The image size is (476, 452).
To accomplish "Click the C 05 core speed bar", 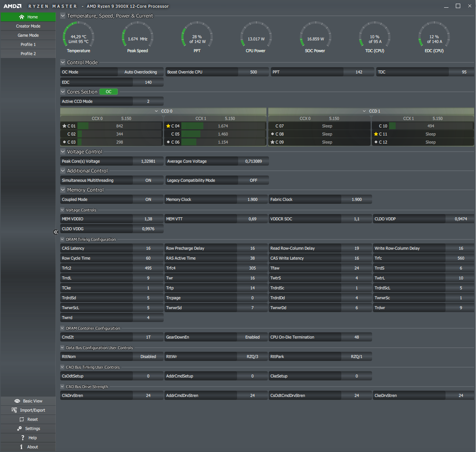I will (223, 134).
